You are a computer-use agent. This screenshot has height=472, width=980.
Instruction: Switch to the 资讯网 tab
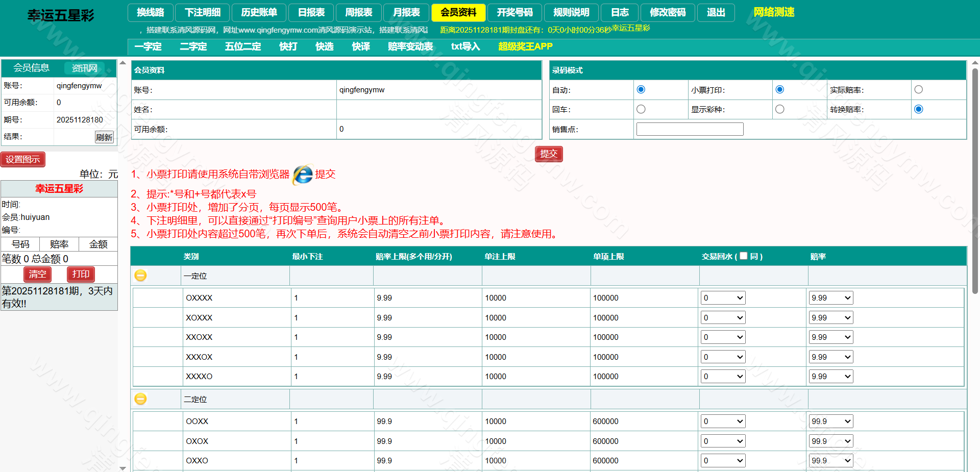pos(84,68)
